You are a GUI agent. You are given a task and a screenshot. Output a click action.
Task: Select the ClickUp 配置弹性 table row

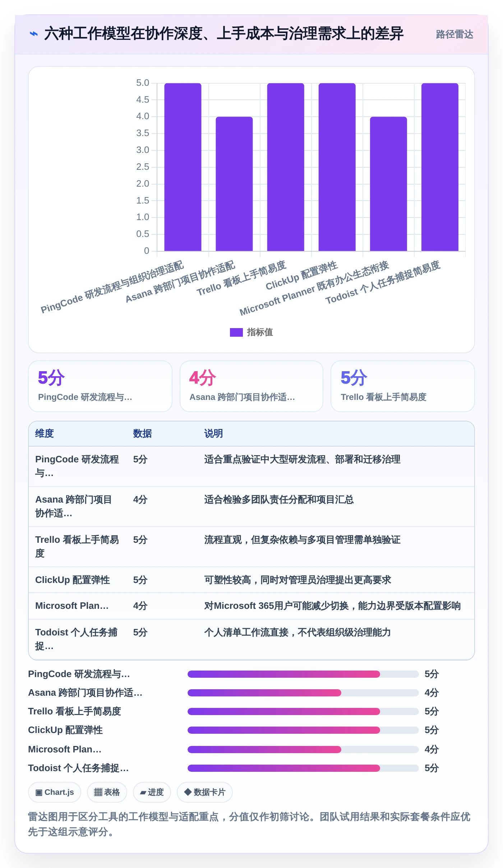click(x=251, y=580)
